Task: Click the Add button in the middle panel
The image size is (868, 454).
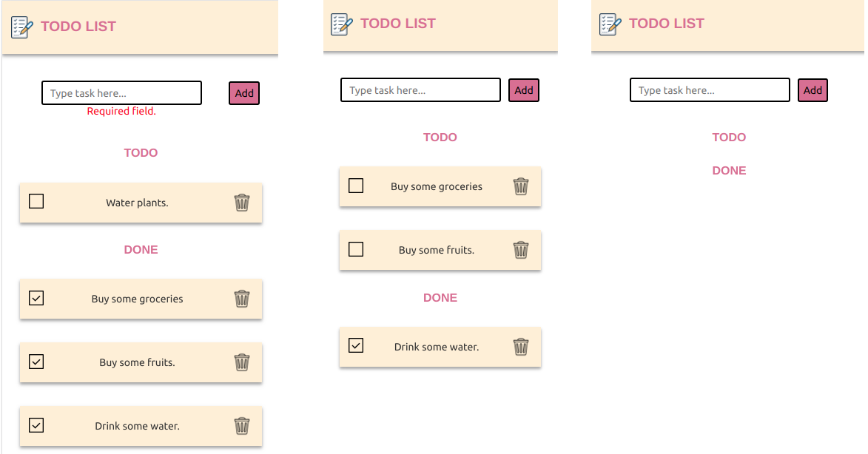Action: coord(524,89)
